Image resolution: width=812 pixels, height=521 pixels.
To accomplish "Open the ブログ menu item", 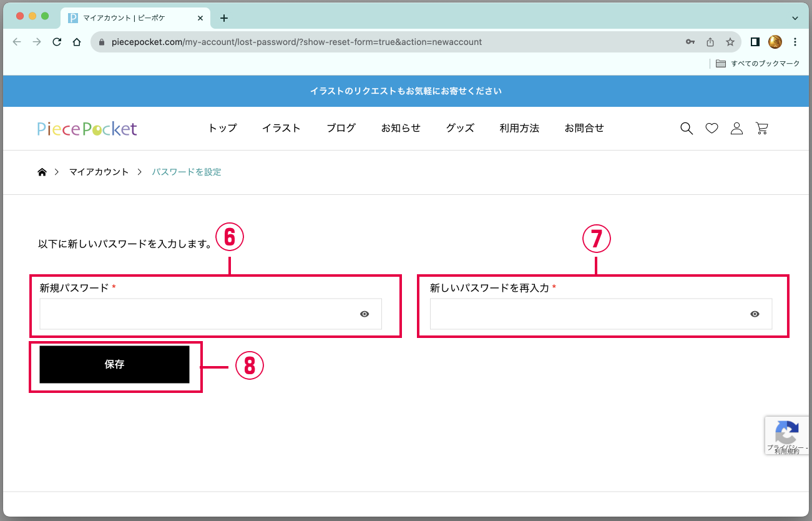I will click(341, 128).
